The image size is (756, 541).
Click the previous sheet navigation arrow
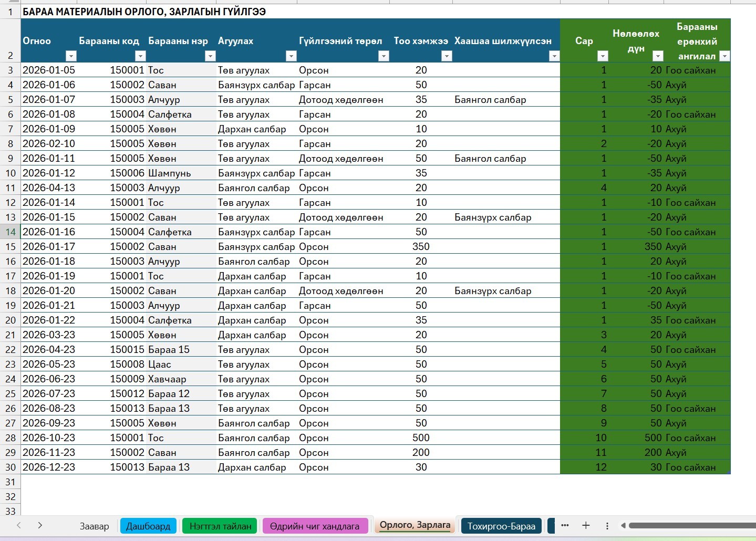coord(19,525)
